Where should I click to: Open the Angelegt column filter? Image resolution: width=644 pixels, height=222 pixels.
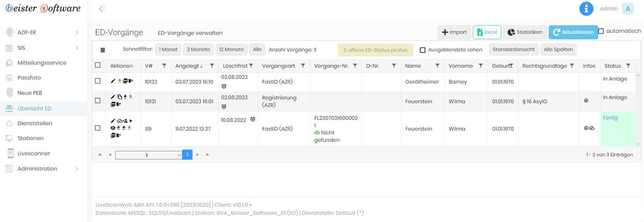coord(212,65)
